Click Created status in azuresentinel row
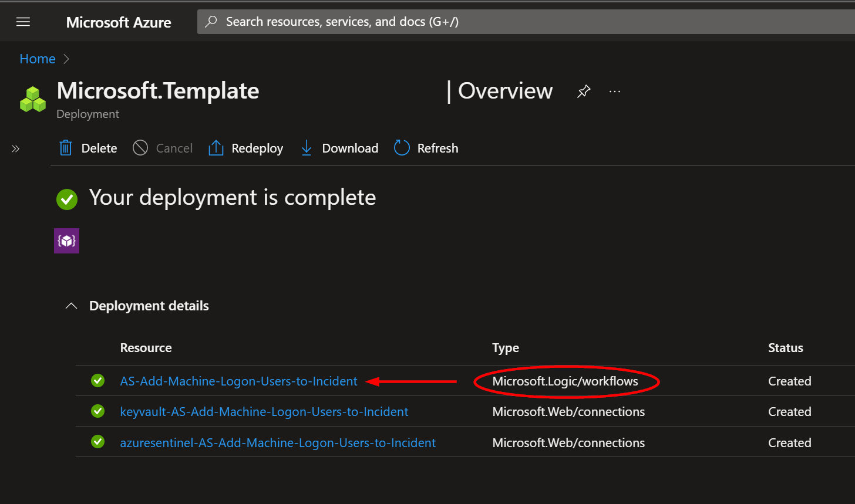 point(790,443)
